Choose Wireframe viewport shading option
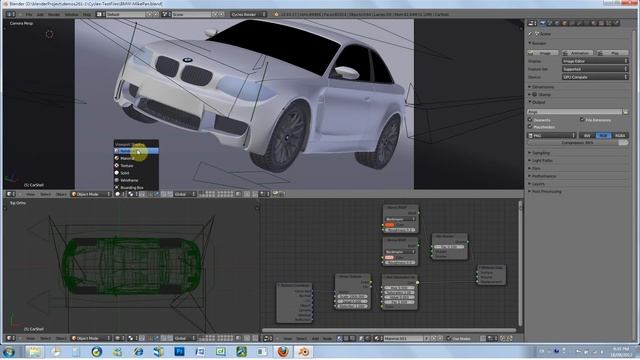 (x=136, y=180)
